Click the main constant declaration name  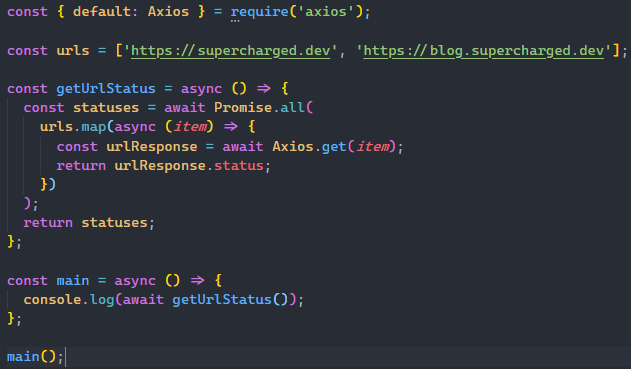pos(73,280)
